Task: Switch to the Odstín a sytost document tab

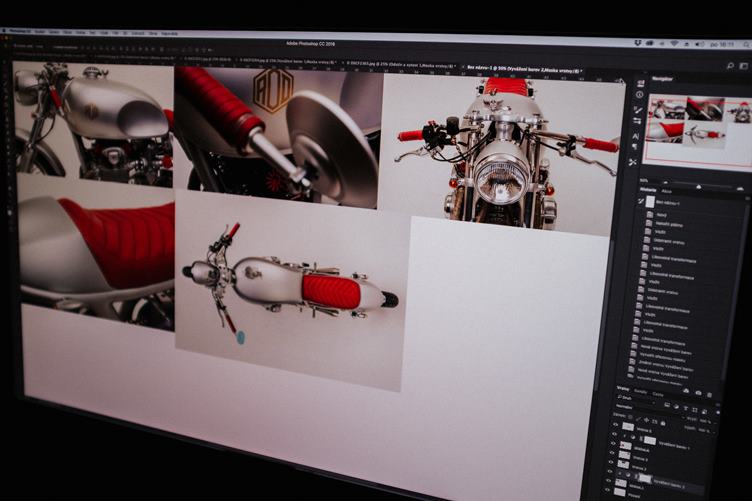Action: tap(399, 64)
